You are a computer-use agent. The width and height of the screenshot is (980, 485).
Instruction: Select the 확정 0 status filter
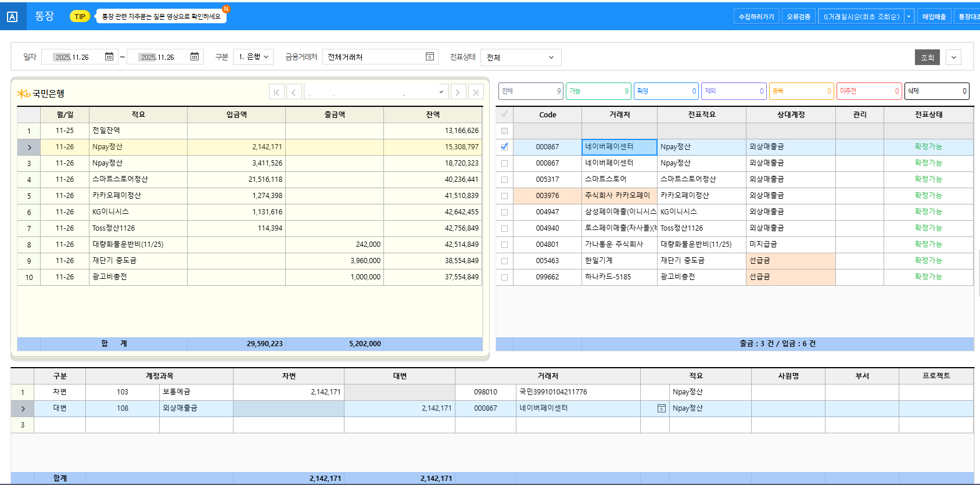click(666, 91)
